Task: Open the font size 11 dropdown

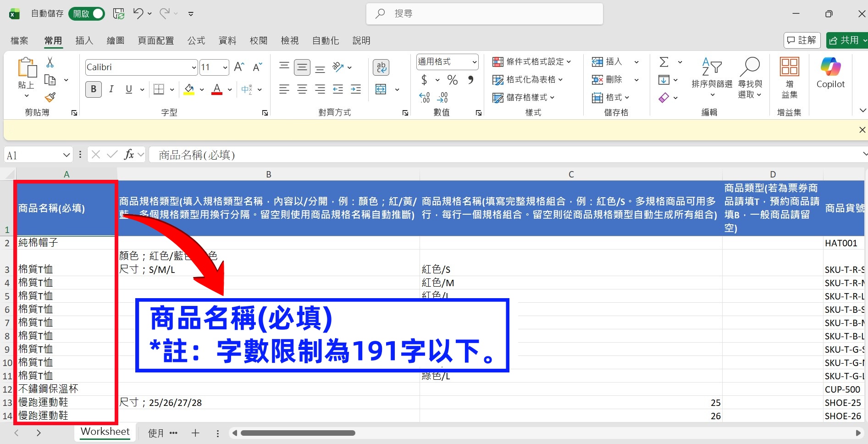Action: 225,67
